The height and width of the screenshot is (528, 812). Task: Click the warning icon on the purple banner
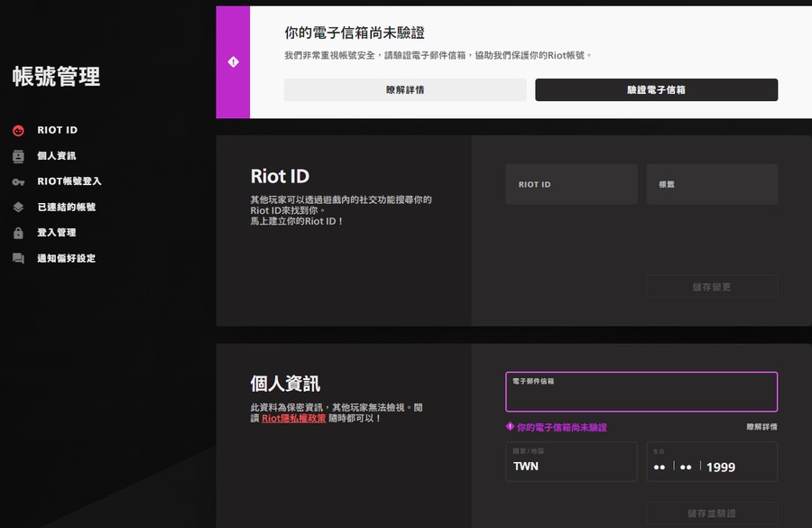coord(234,62)
